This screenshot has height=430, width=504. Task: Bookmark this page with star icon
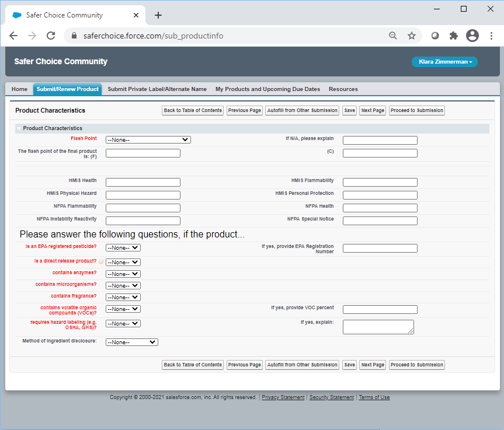pyautogui.click(x=412, y=36)
